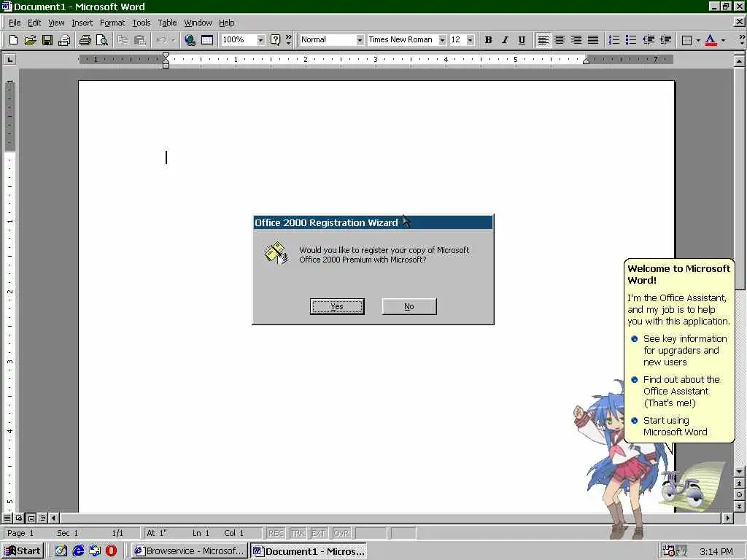Open the View menu

[56, 23]
